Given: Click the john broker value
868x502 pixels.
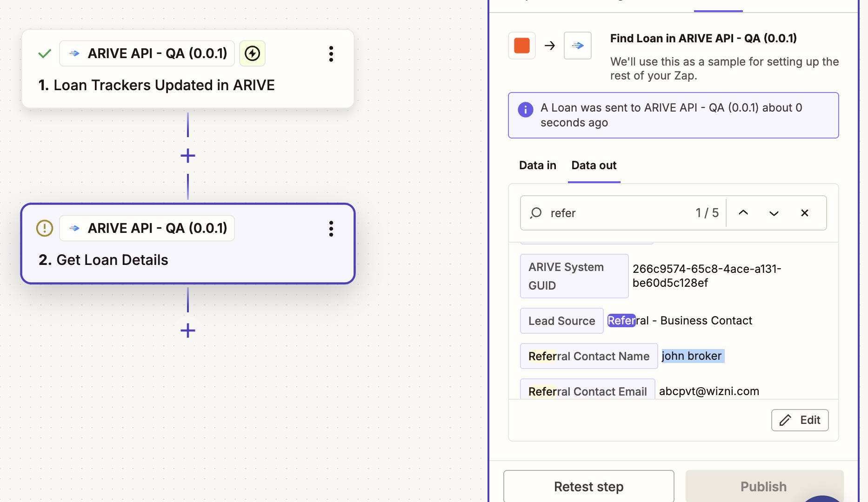Looking at the screenshot, I should click(692, 356).
